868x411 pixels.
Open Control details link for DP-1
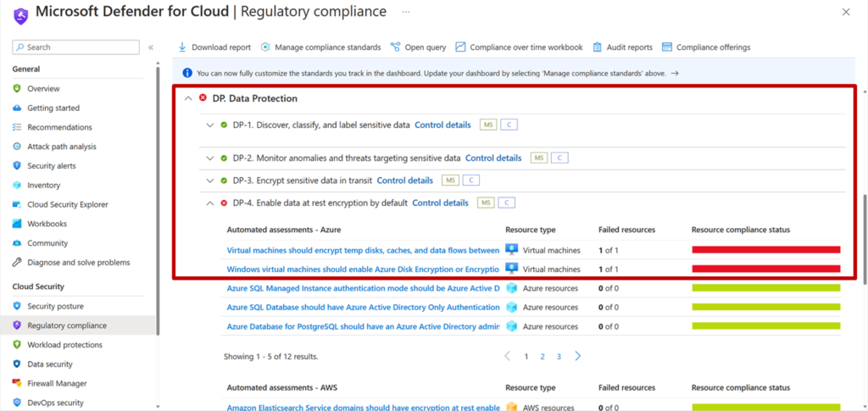[442, 125]
